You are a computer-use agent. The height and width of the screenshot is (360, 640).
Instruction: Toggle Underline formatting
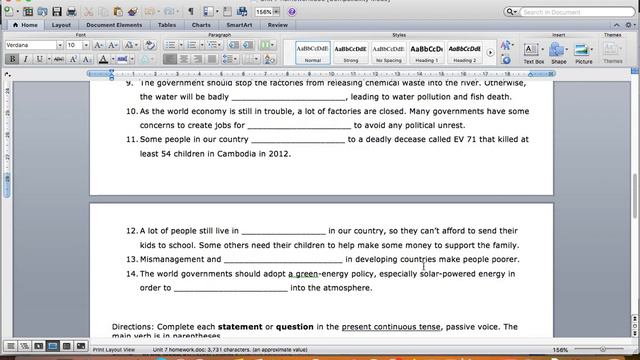tap(39, 59)
